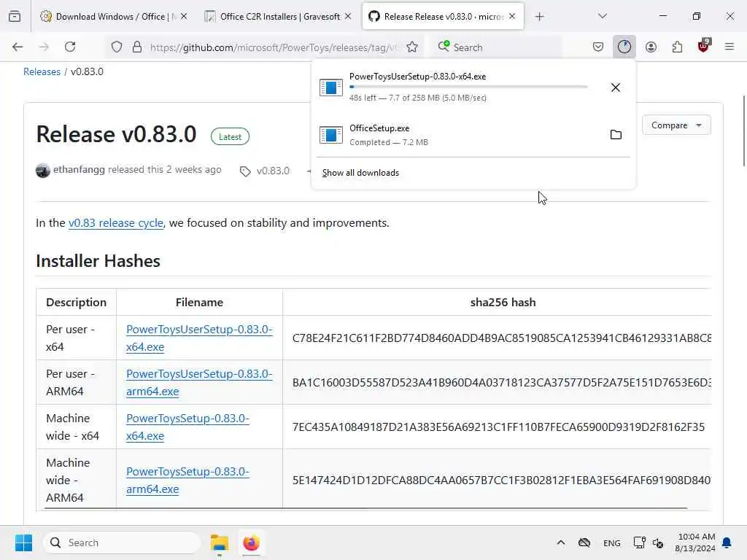
Task: Click Show all downloads
Action: point(360,173)
